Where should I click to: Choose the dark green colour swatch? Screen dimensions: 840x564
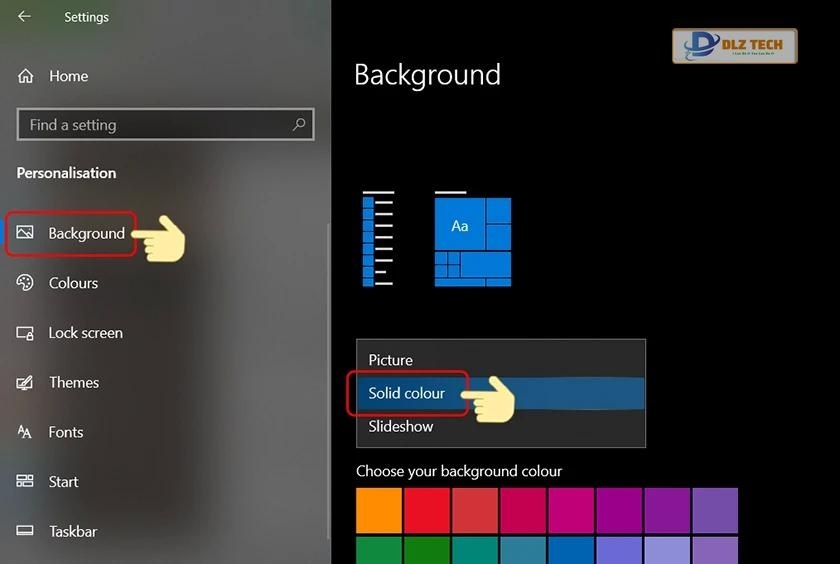[x=427, y=551]
